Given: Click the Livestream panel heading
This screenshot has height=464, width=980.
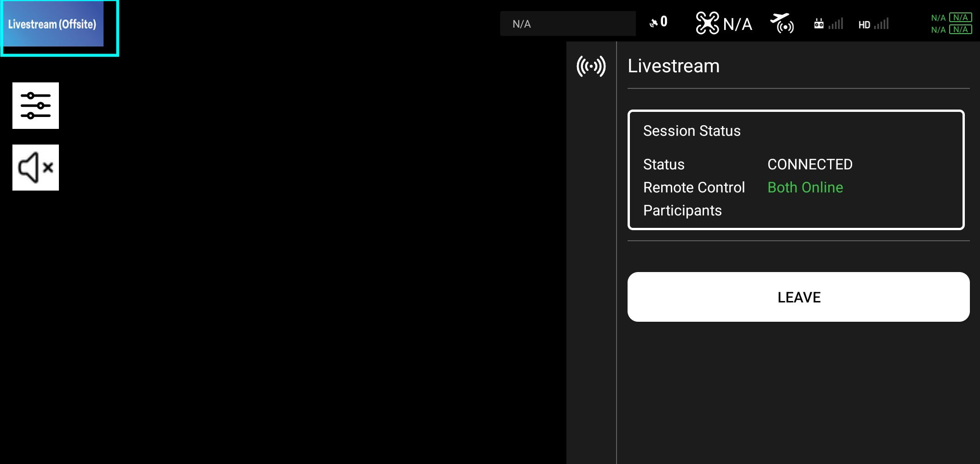Looking at the screenshot, I should click(674, 66).
